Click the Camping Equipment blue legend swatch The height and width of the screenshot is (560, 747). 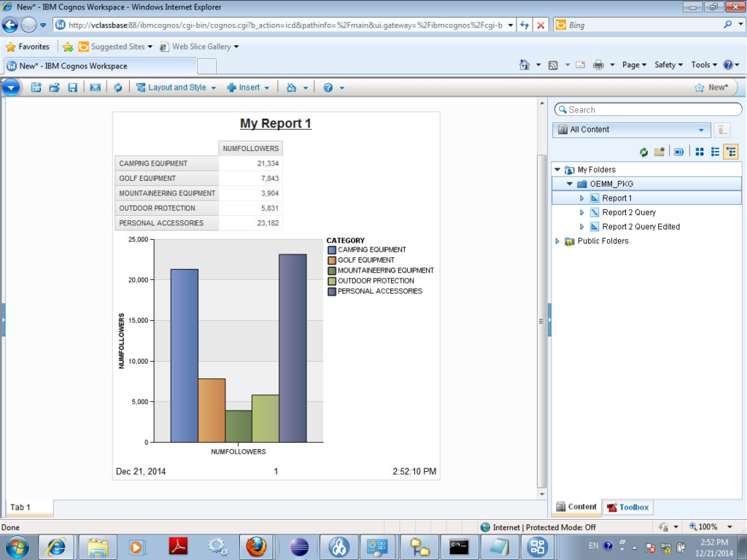(x=332, y=250)
